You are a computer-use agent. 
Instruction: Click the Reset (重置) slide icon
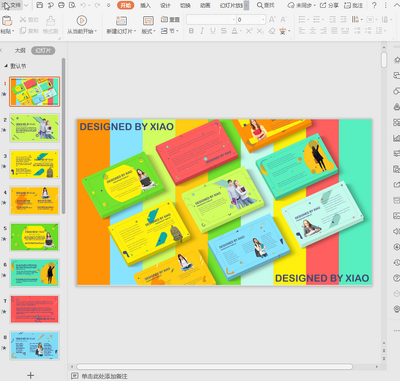164,20
